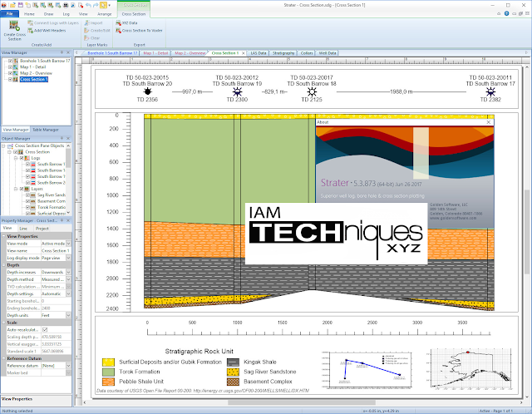Viewport: 532px width, 414px height.
Task: Click the South Barrow 18 well symbol
Action: (x=312, y=91)
